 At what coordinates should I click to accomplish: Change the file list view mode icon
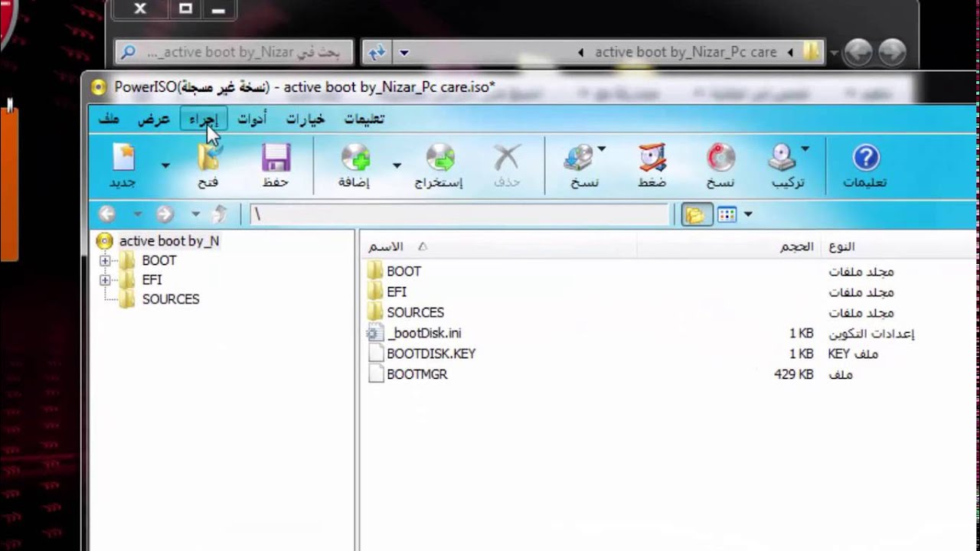[727, 214]
